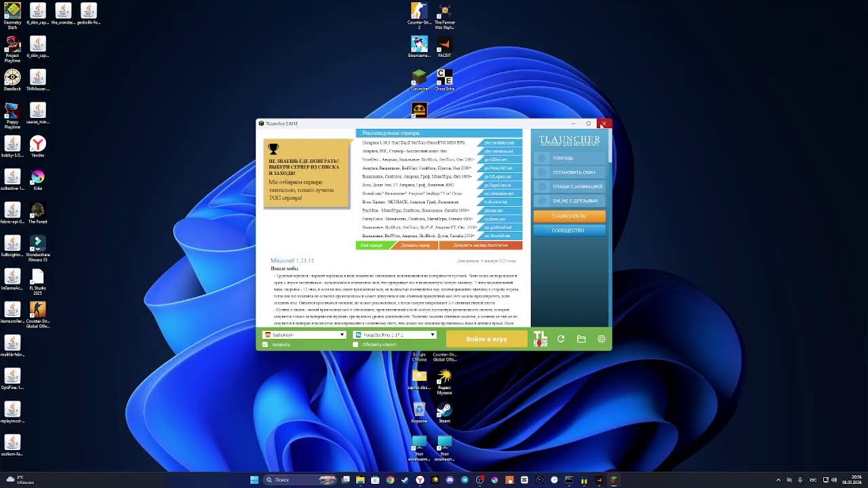Click the trophy icon in yellow banner
The width and height of the screenshot is (868, 488).
[x=273, y=149]
